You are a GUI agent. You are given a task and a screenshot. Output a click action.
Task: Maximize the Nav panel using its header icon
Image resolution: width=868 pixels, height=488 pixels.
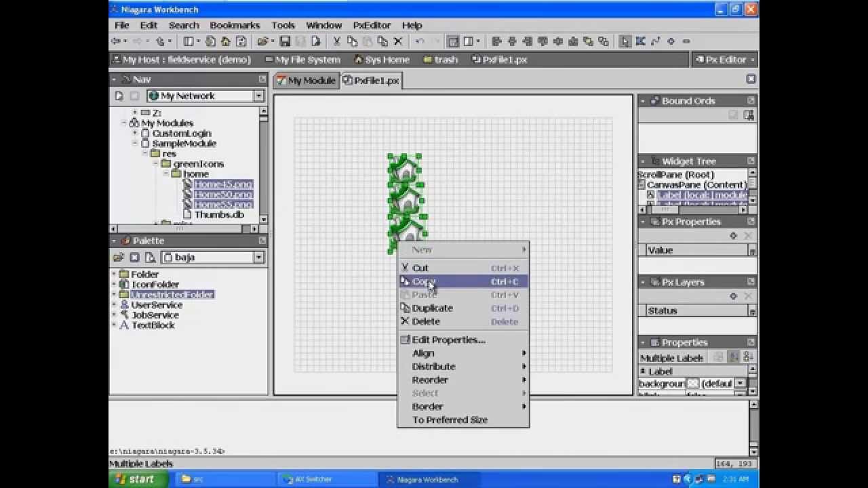(262, 79)
